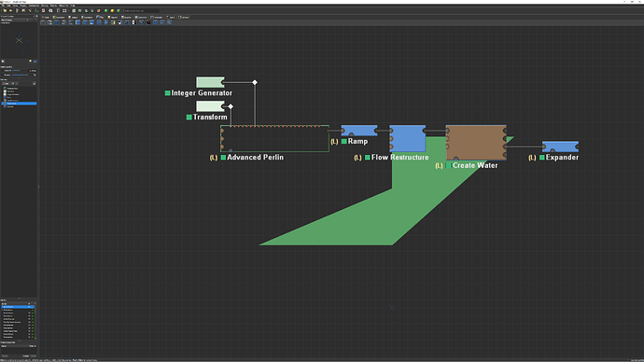Switch to the Converter device tab
Image resolution: width=644 pixels, height=362 pixels.
141,17
